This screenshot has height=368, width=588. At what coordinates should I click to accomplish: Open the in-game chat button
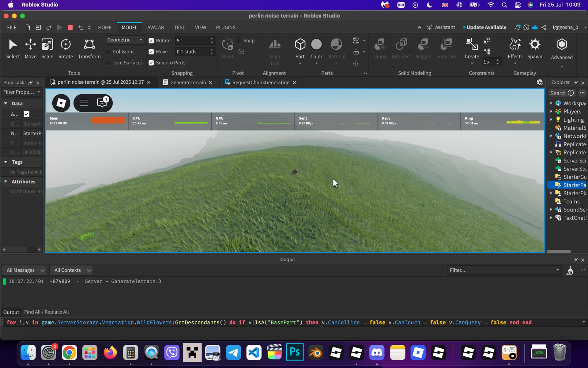pos(102,103)
